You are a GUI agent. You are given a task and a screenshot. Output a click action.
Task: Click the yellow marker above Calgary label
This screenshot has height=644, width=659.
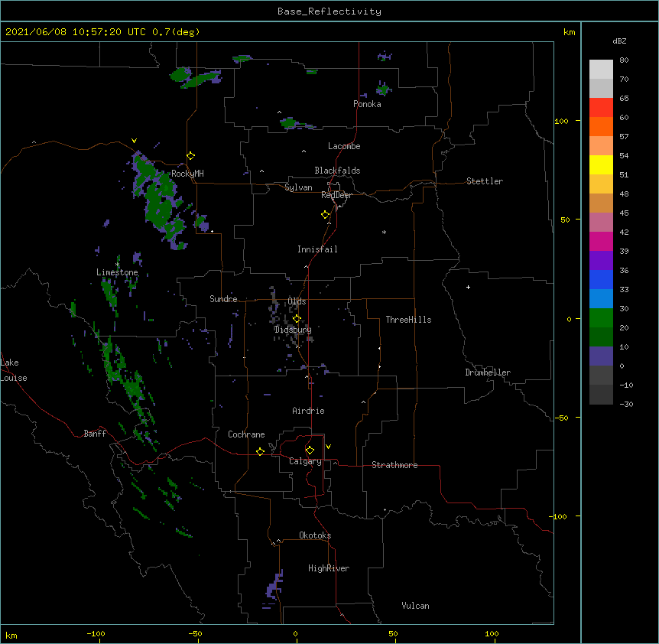pos(310,450)
